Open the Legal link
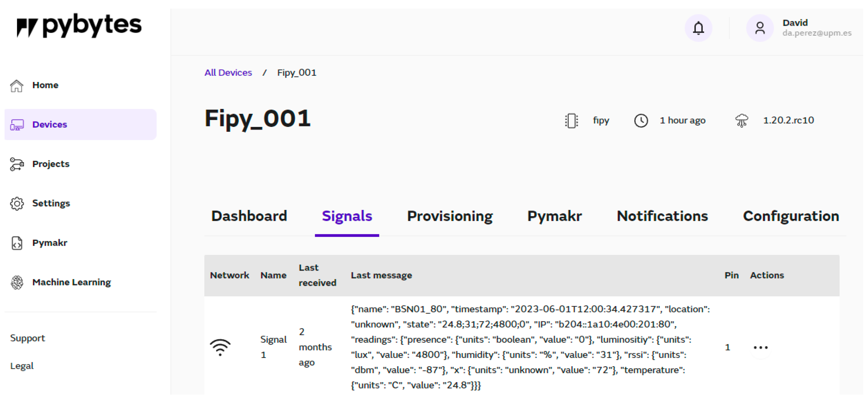Image resolution: width=868 pixels, height=400 pixels. 22,366
